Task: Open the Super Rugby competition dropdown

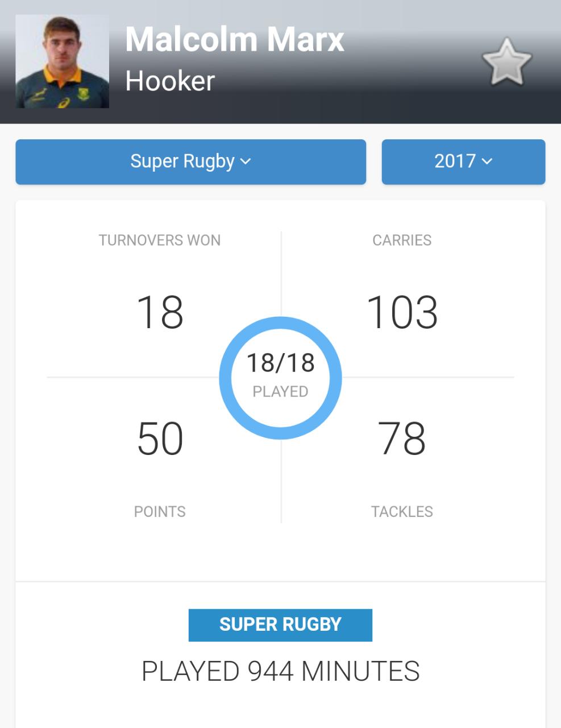Action: pos(190,162)
